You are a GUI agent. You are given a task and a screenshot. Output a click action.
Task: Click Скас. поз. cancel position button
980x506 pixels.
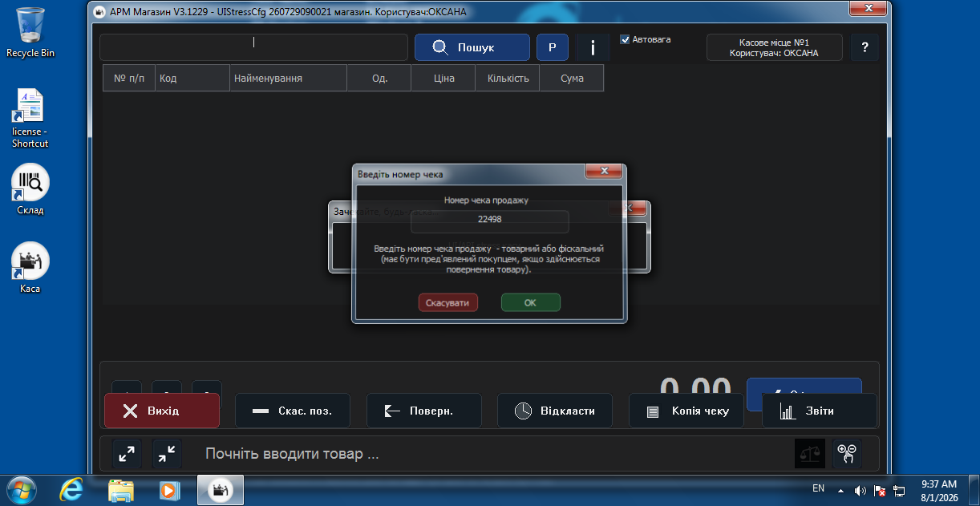point(293,411)
